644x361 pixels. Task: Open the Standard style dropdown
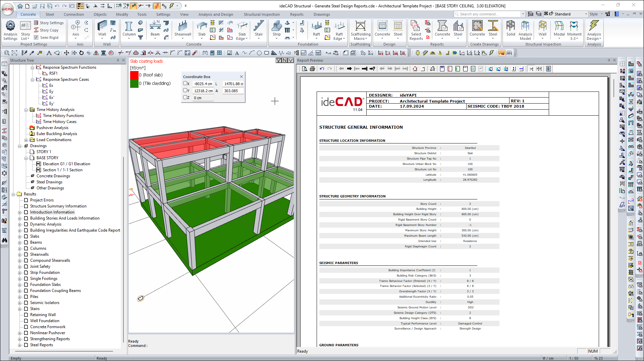(586, 14)
